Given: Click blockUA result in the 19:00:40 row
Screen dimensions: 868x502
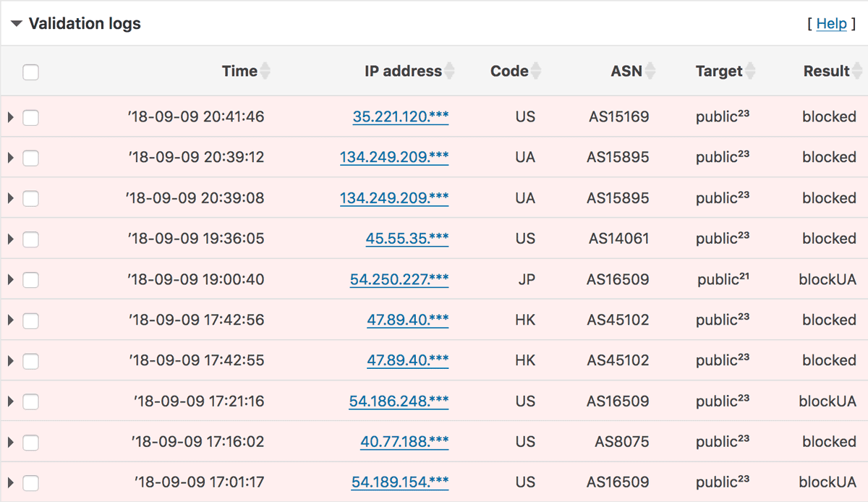Looking at the screenshot, I should [x=827, y=278].
